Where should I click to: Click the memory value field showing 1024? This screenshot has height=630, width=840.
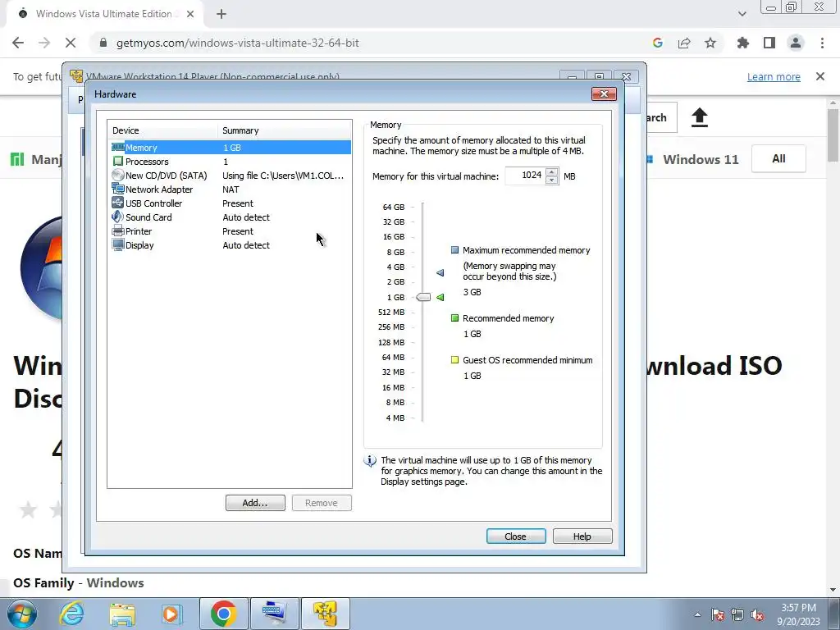525,176
